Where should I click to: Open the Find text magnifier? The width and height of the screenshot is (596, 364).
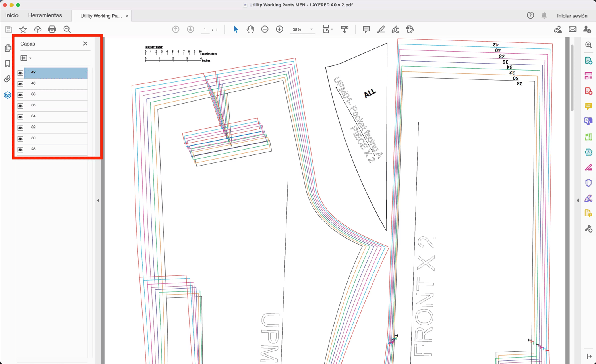click(67, 29)
